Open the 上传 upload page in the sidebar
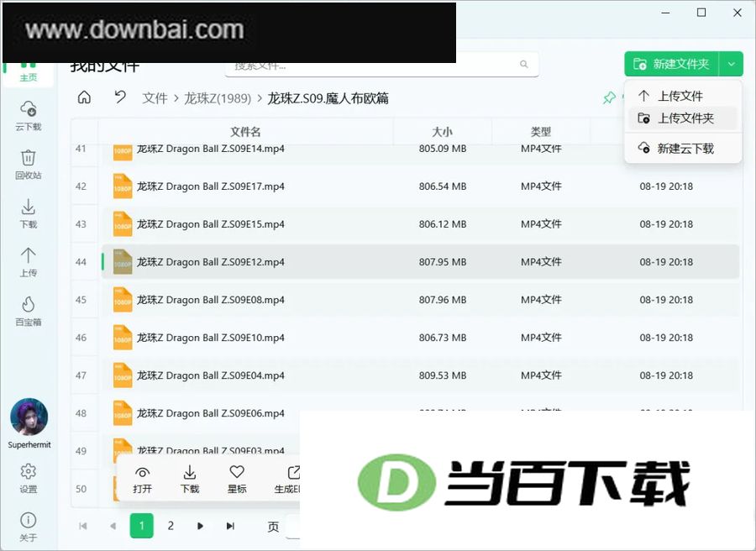 coord(28,262)
